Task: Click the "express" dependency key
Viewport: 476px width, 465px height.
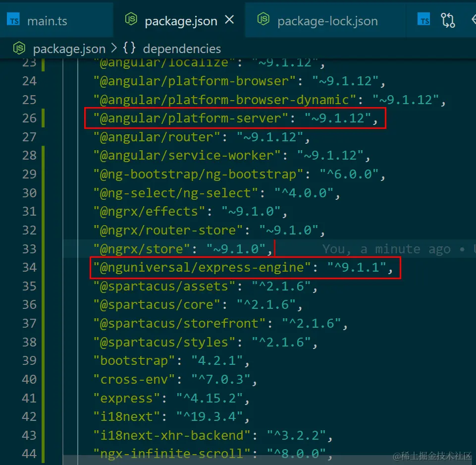Action: coord(126,398)
